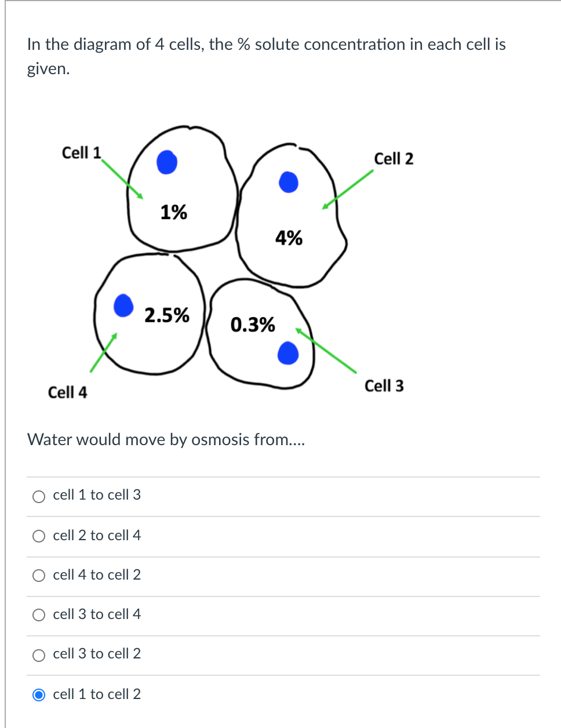This screenshot has height=728, width=561.
Task: Click the 4% concentration value
Action: click(x=289, y=238)
